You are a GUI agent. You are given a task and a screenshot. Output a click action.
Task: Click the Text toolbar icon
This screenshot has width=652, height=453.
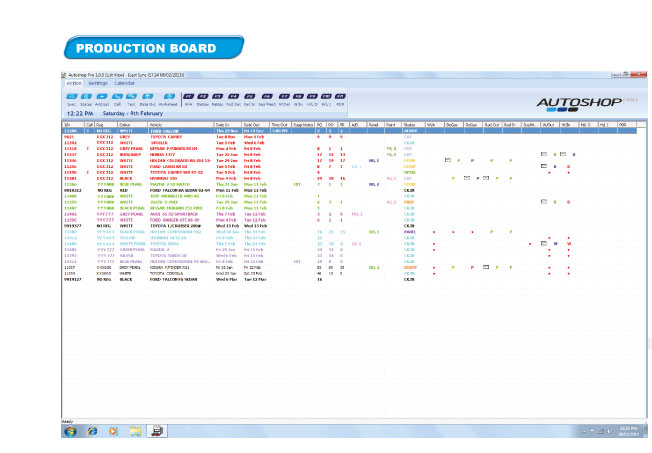[x=131, y=96]
